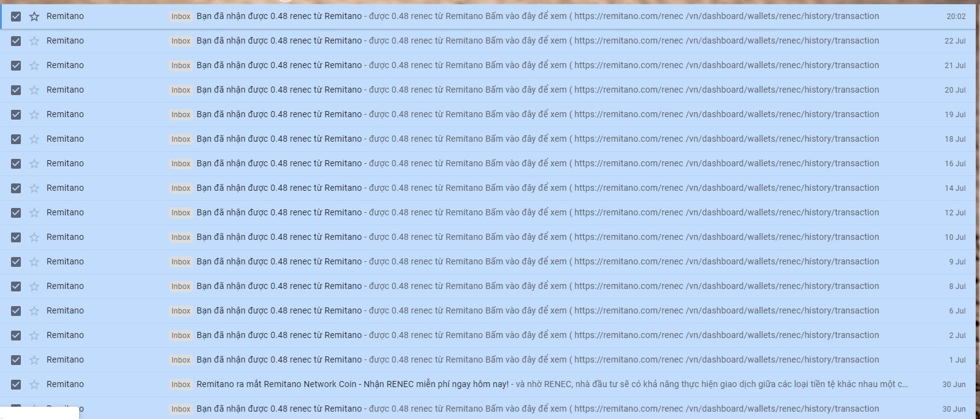Image resolution: width=980 pixels, height=419 pixels.
Task: Deselect the 2 Jul email checkbox
Action: tap(16, 336)
